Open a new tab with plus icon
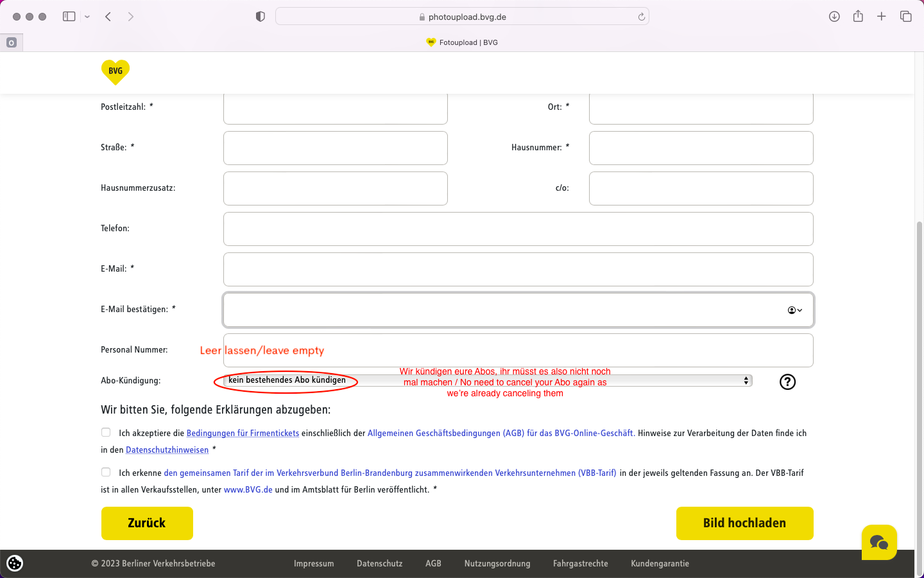Screen dimensions: 924x578 point(882,17)
